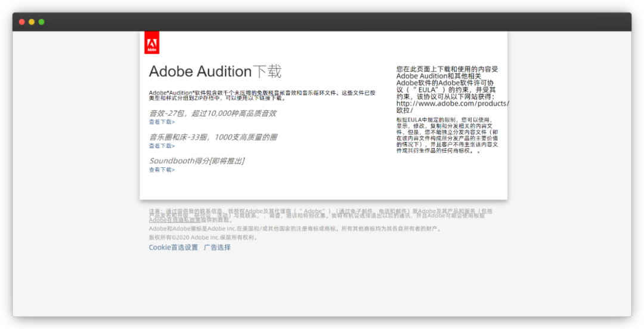Open 查看下载 link under Soundbooth得分
The height and width of the screenshot is (329, 644).
click(x=162, y=170)
